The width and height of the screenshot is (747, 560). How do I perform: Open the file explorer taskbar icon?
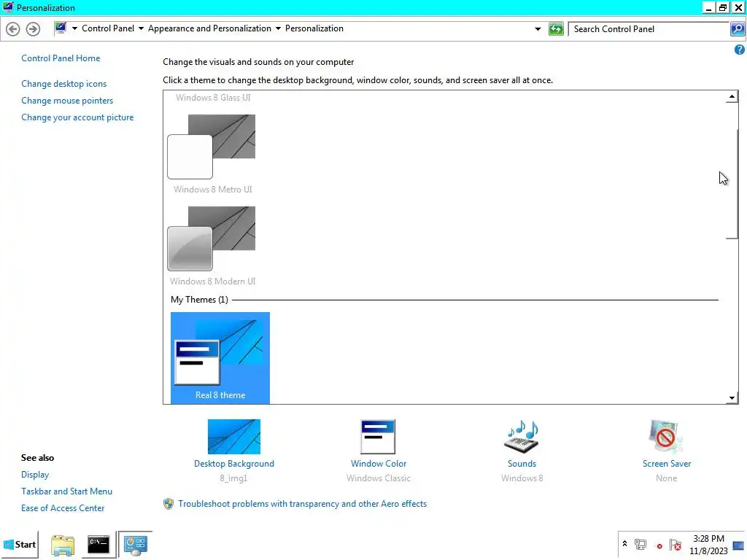63,545
